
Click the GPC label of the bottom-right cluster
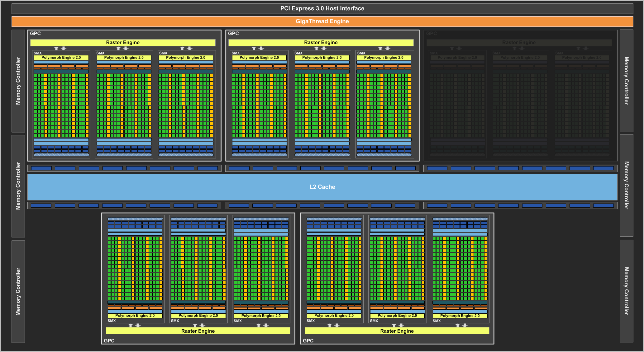(x=308, y=340)
